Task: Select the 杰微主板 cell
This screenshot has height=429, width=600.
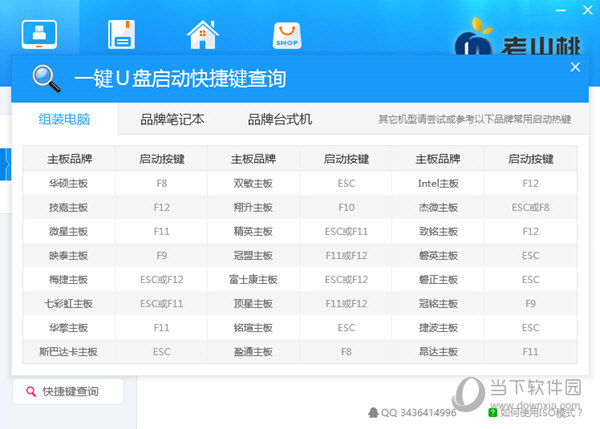Action: (438, 207)
